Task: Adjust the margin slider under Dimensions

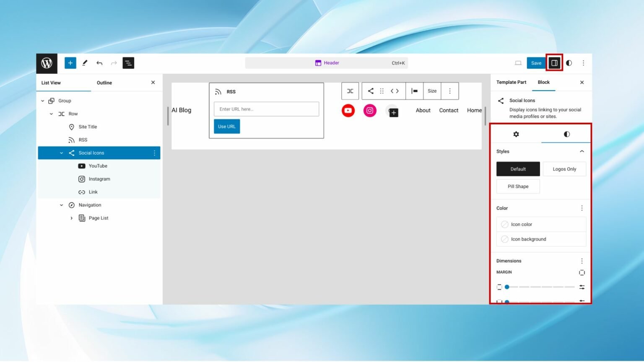Action: [x=506, y=287]
